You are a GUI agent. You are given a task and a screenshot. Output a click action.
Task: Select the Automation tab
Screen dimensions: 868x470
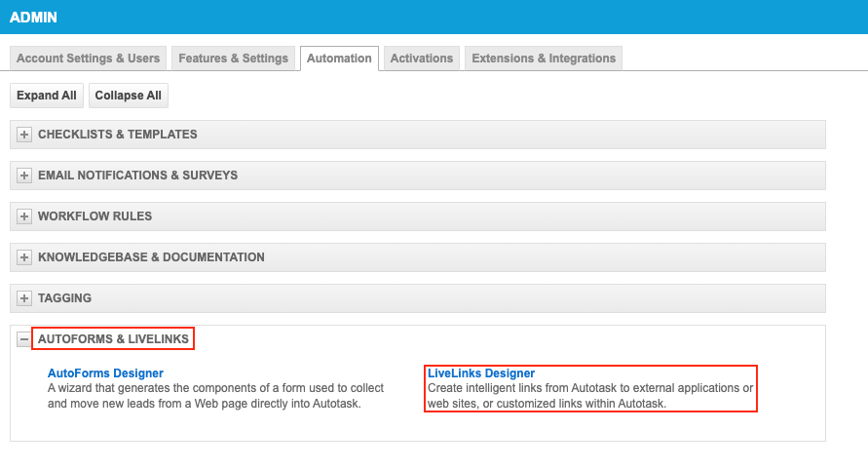[339, 59]
